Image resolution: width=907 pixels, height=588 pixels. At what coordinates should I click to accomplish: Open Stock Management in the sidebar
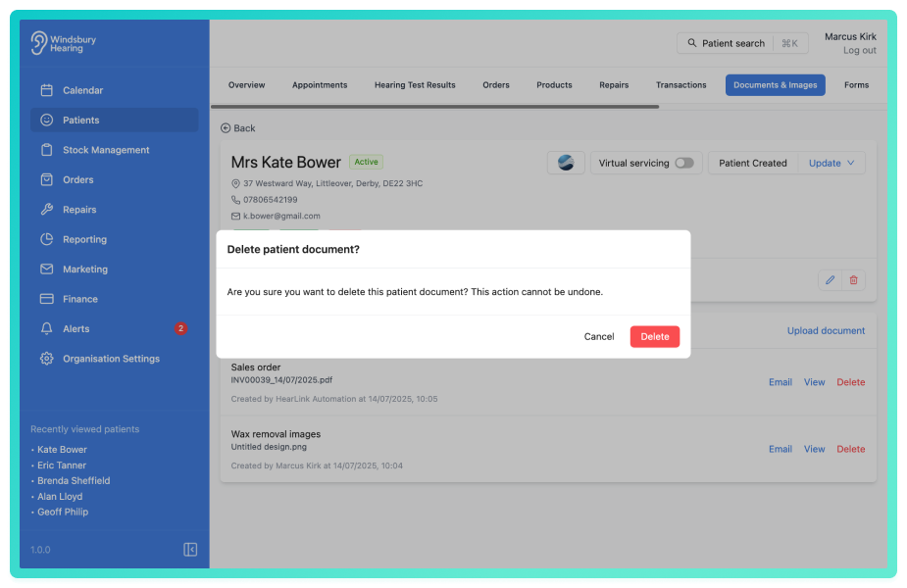coord(114,150)
